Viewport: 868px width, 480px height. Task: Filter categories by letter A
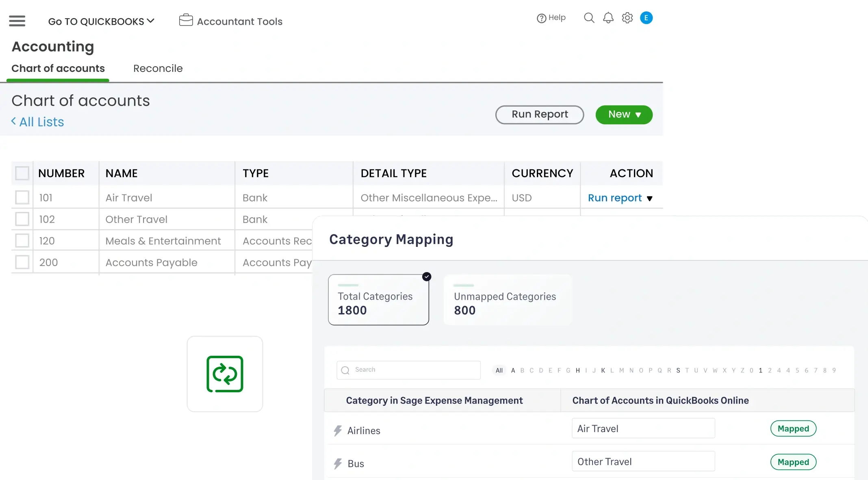tap(513, 370)
